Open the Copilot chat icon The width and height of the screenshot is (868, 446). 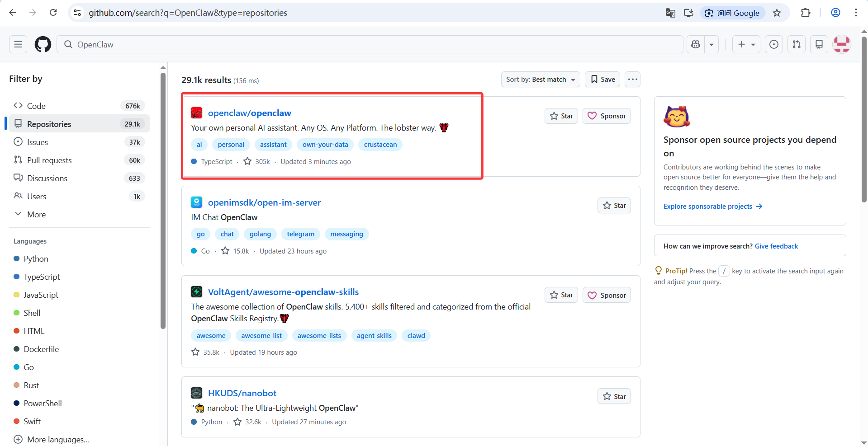696,44
